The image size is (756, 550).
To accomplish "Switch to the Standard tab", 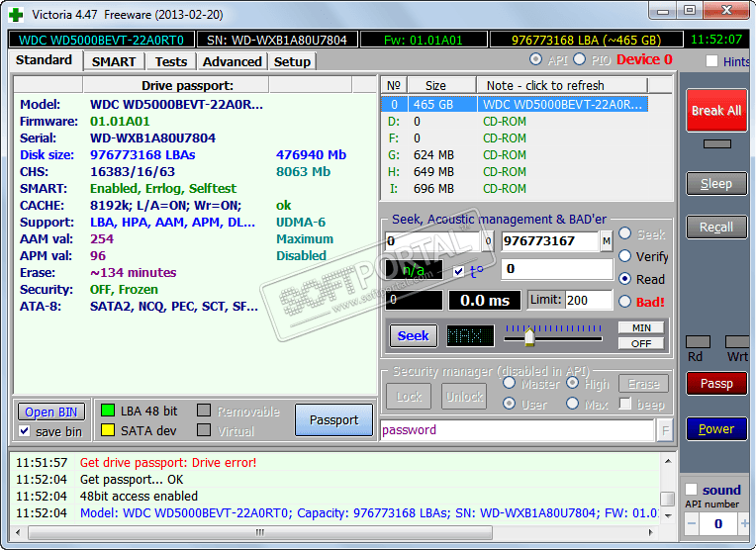I will pyautogui.click(x=44, y=60).
